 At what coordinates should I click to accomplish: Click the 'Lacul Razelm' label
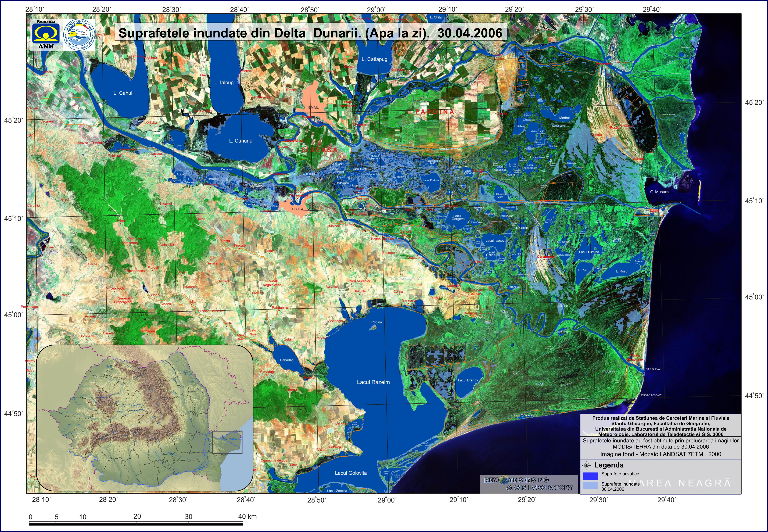point(373,382)
